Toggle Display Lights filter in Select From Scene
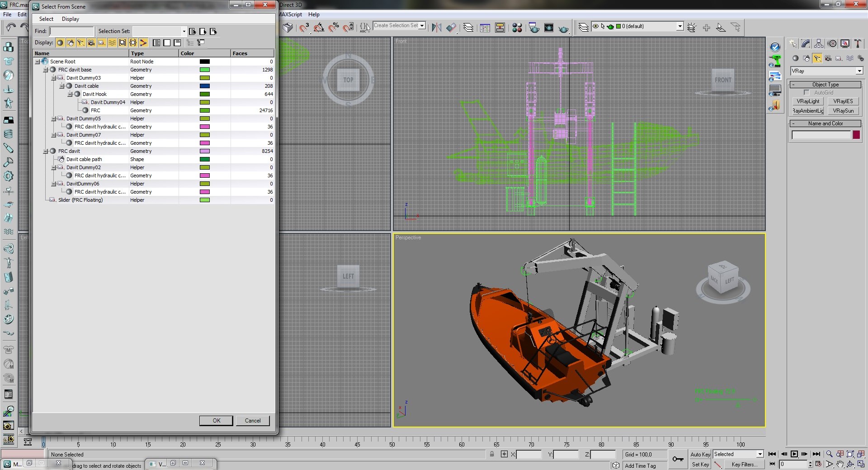Image resolution: width=868 pixels, height=470 pixels. (81, 43)
